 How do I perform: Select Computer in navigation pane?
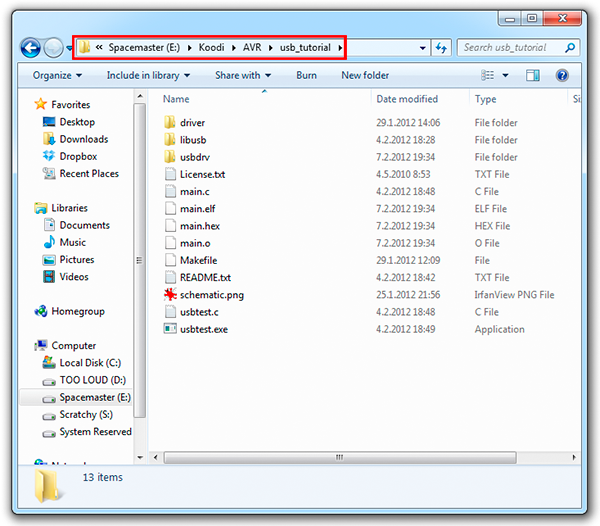click(x=74, y=346)
